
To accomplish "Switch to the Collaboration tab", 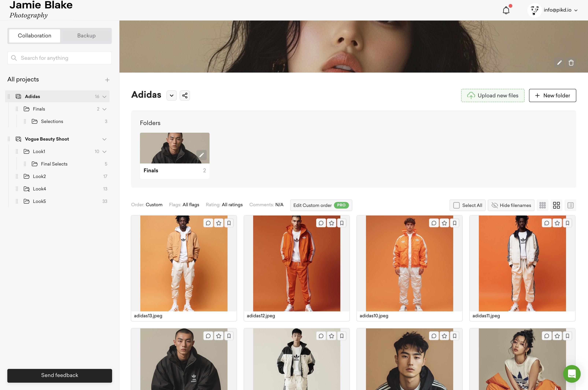I will (x=35, y=36).
